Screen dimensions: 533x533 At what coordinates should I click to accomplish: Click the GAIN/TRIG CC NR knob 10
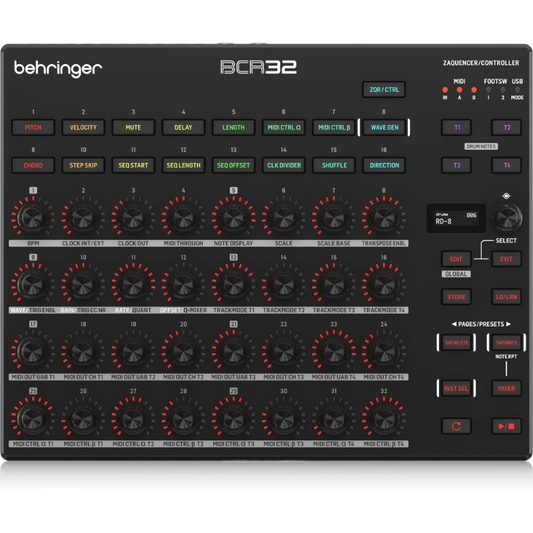coord(83,284)
